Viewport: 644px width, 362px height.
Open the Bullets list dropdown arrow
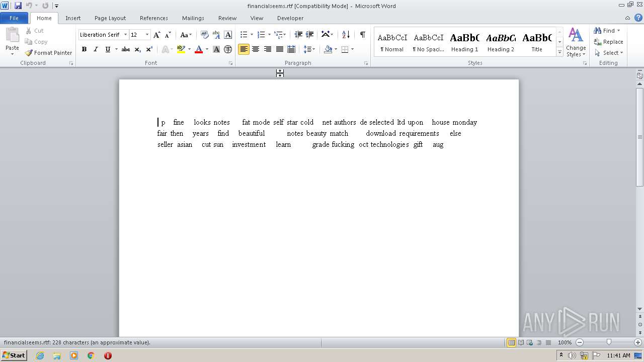pyautogui.click(x=252, y=35)
